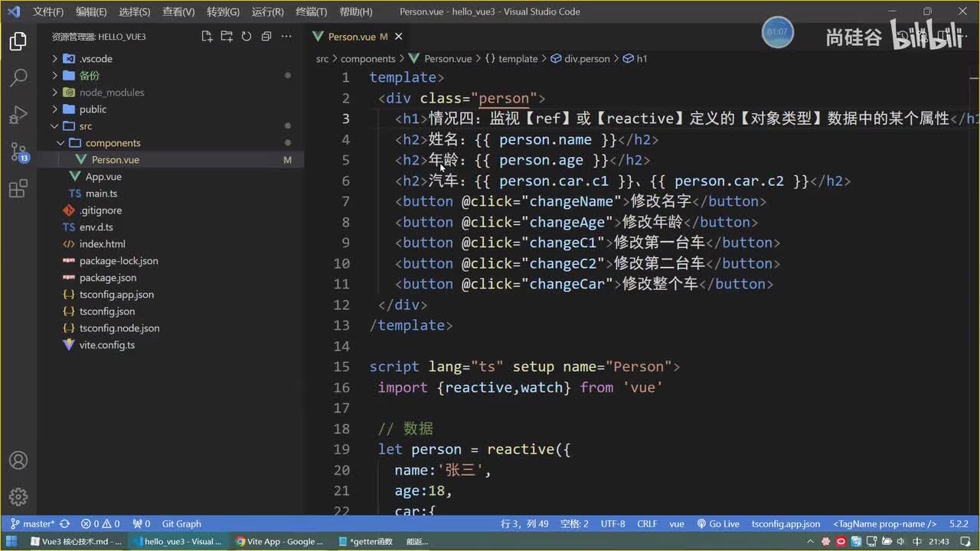Collapse all folders in Explorer
Screen dimensions: 980x551
tap(266, 36)
